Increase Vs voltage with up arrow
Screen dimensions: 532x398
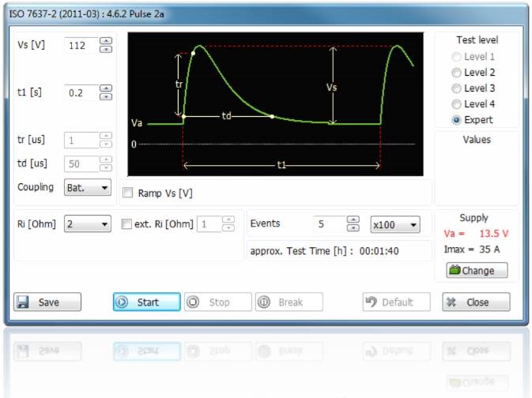106,40
